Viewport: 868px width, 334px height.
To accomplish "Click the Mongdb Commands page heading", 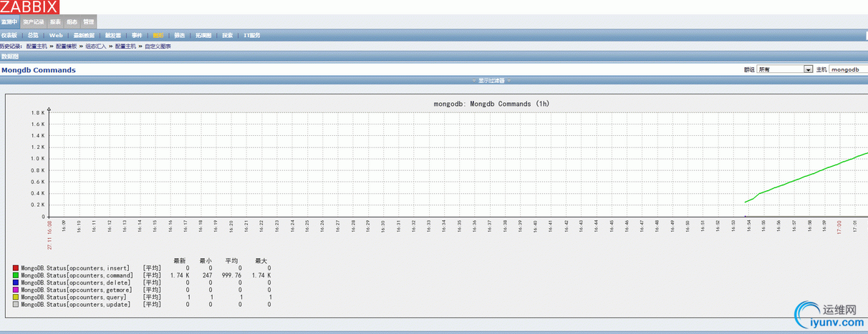I will [x=39, y=70].
